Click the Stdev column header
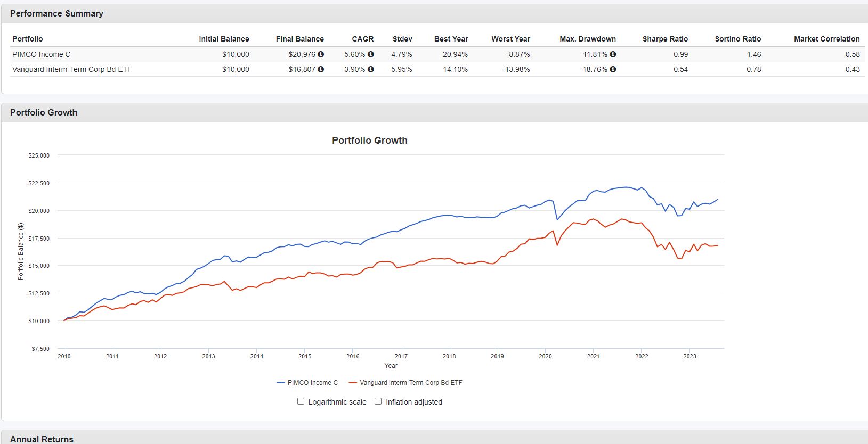The height and width of the screenshot is (444, 868). pos(402,39)
